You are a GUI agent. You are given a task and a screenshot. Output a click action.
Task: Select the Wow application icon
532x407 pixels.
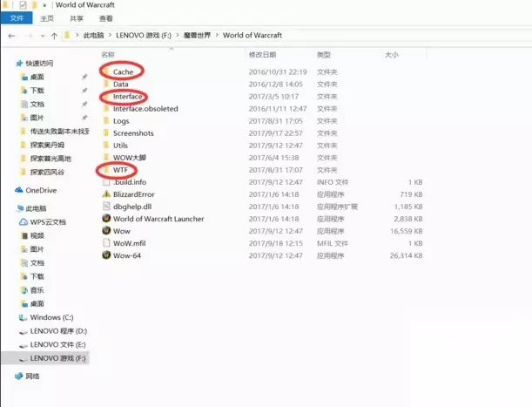pos(106,231)
